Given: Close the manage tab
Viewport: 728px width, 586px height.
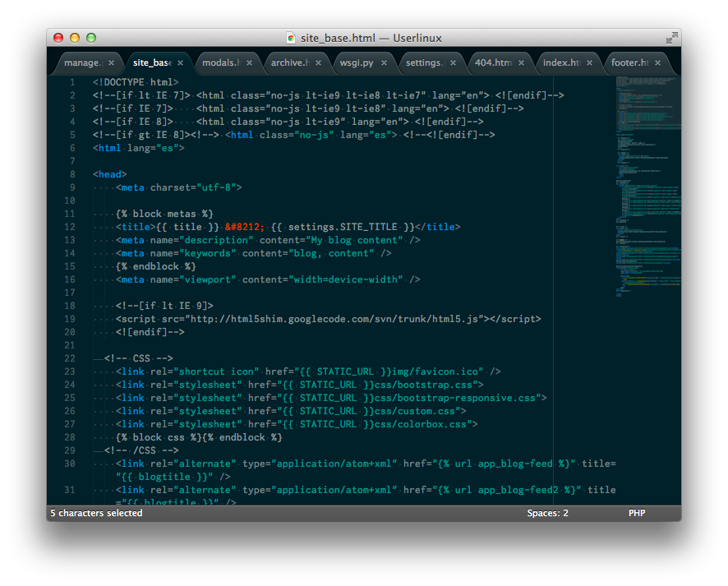Looking at the screenshot, I should tap(111, 62).
